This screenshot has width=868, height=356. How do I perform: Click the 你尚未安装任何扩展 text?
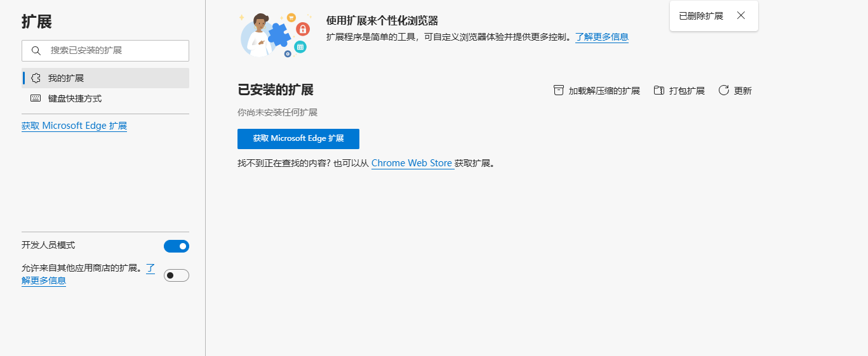[x=277, y=112]
